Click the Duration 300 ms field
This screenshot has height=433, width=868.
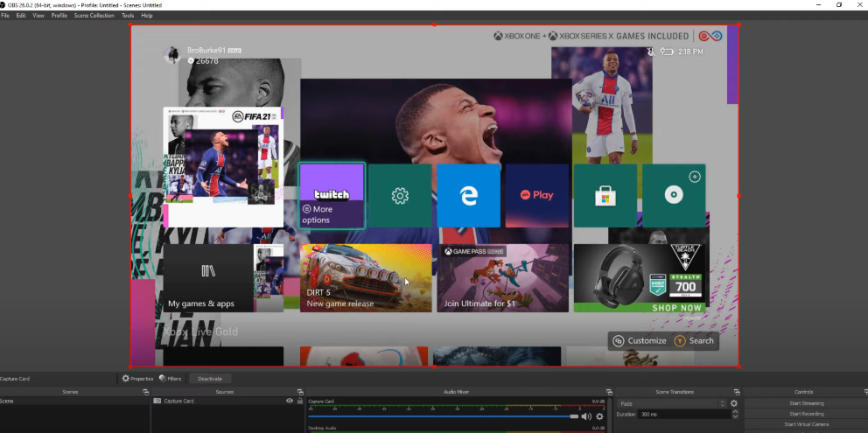click(x=685, y=414)
